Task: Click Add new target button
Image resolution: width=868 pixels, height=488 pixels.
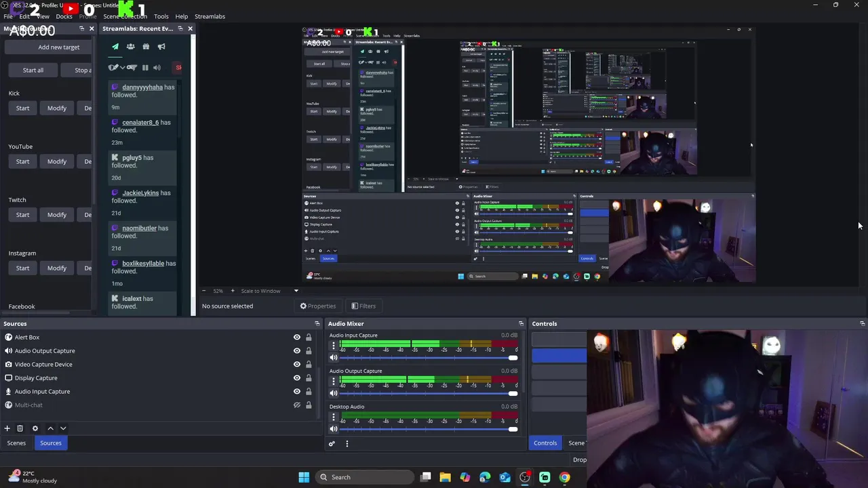Action: click(47, 47)
